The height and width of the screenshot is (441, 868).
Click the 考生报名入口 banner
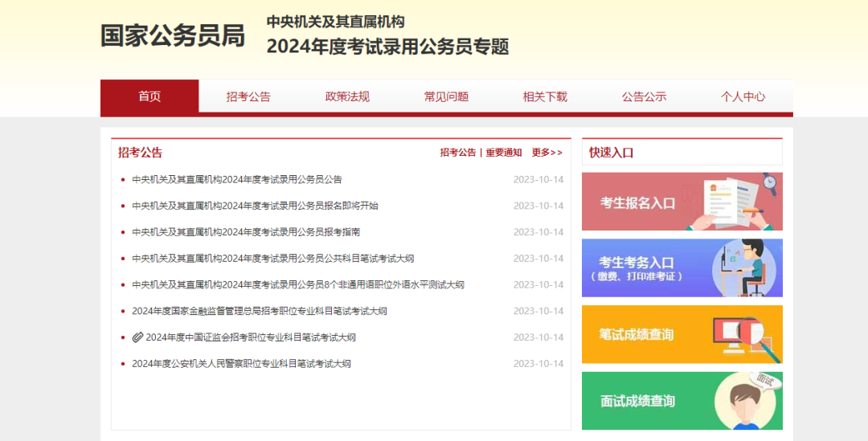pos(682,202)
